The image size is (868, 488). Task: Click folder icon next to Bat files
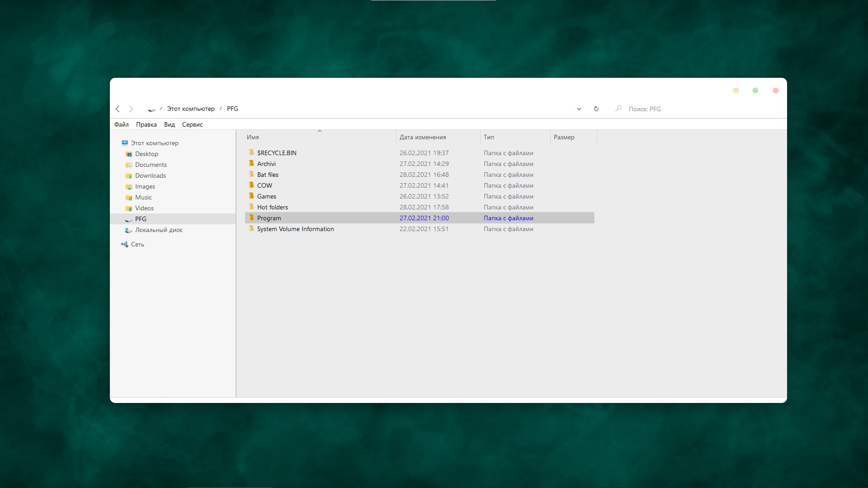tap(251, 174)
